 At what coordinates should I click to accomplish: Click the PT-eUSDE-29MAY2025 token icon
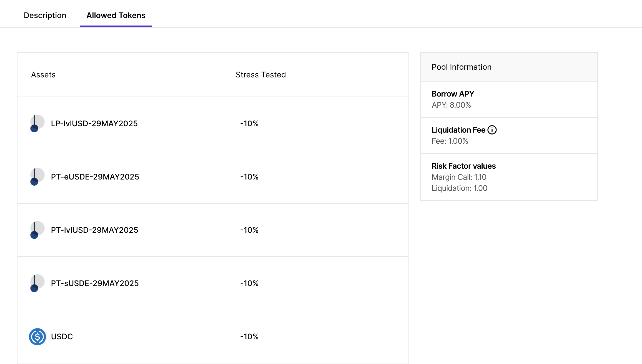coord(37,177)
